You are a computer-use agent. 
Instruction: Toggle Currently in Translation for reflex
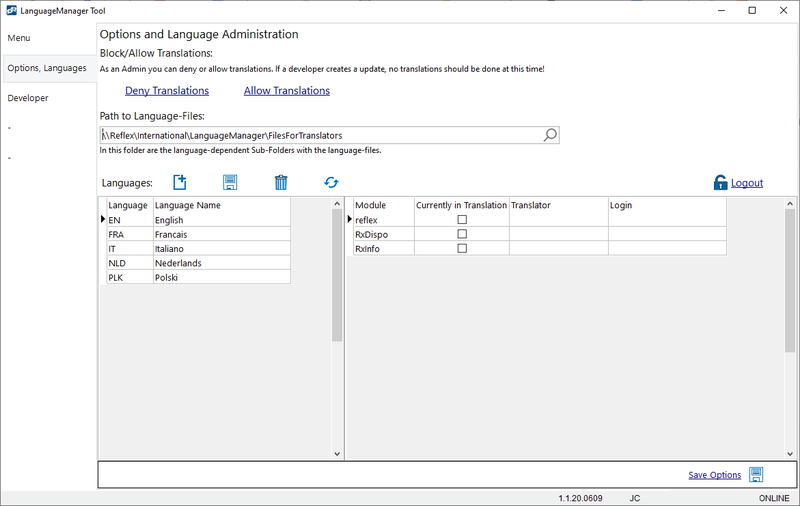point(462,219)
